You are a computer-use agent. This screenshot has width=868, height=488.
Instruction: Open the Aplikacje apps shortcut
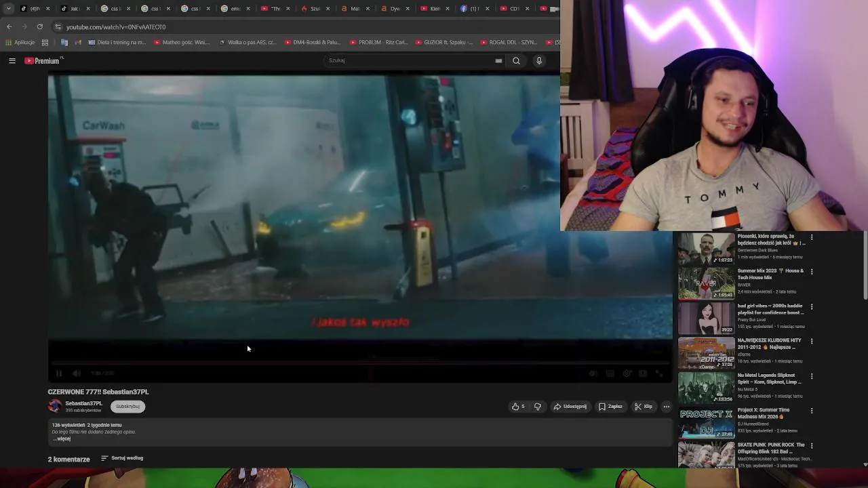pyautogui.click(x=20, y=42)
